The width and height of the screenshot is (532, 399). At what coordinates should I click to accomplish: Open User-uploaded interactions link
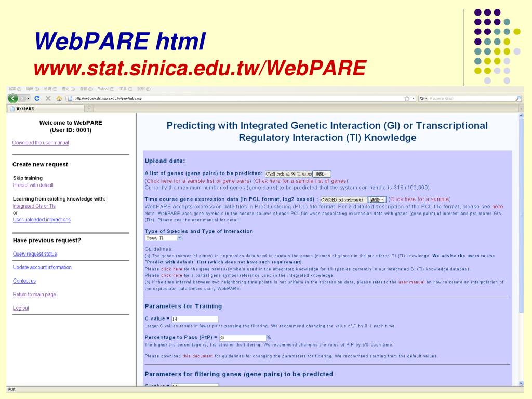[42, 220]
